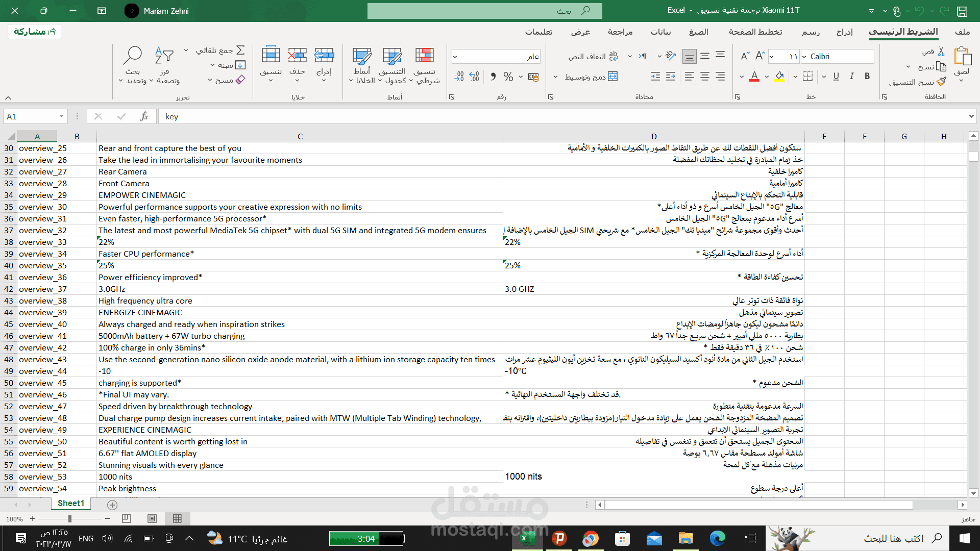Click the zoom slider in status bar
The height and width of the screenshot is (551, 980).
70,519
